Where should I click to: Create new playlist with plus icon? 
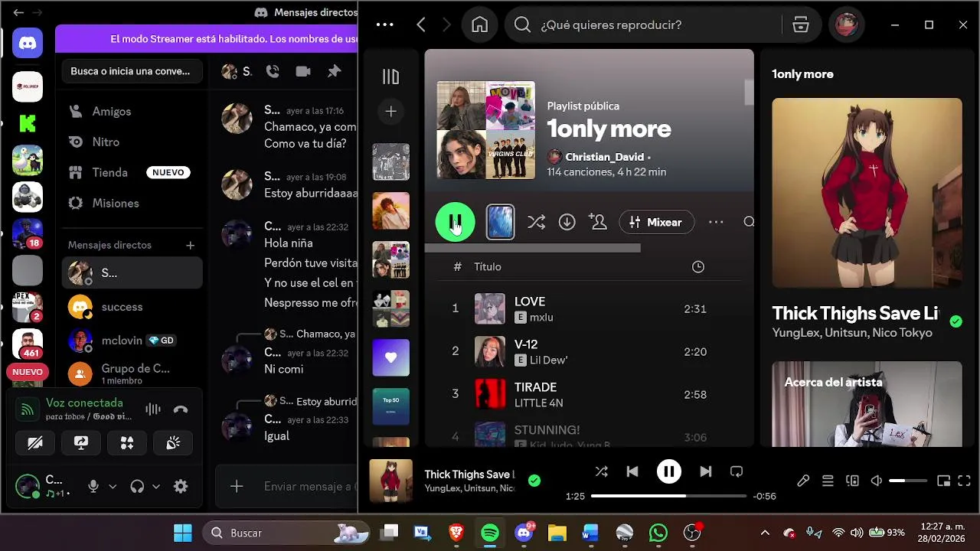tap(390, 112)
